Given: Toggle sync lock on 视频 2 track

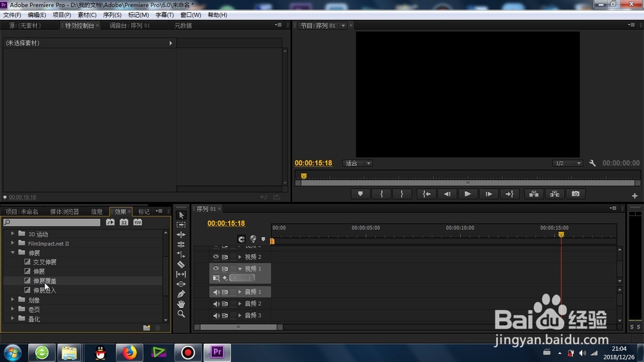Looking at the screenshot, I should 225,257.
